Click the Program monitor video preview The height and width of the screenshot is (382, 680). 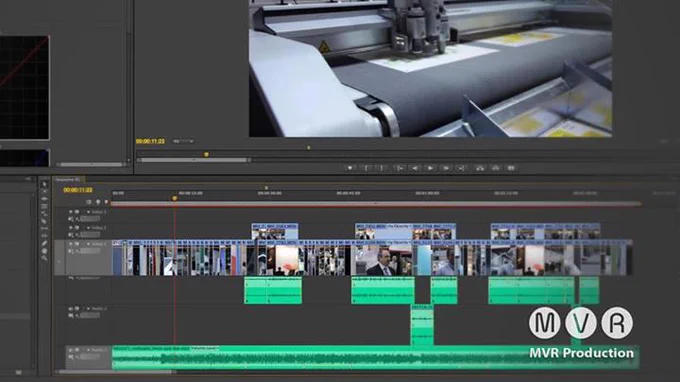coord(430,69)
